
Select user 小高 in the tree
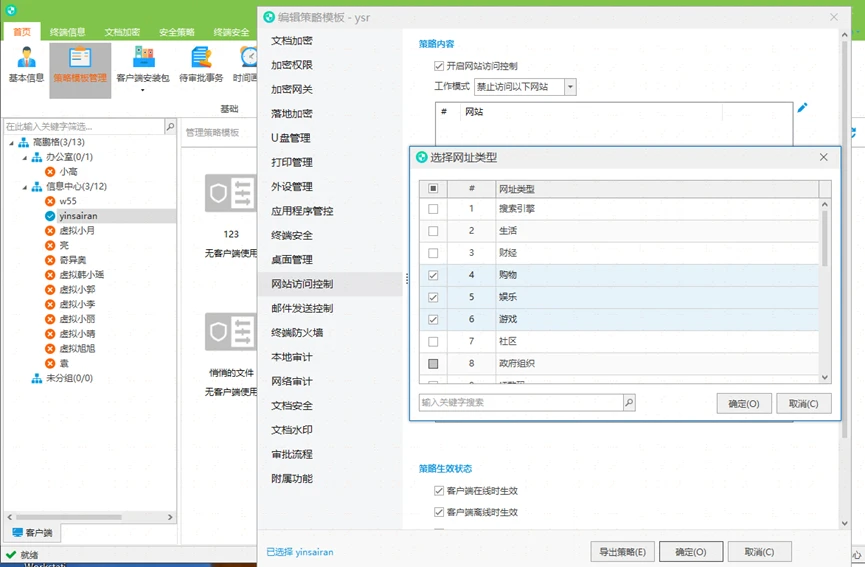68,172
